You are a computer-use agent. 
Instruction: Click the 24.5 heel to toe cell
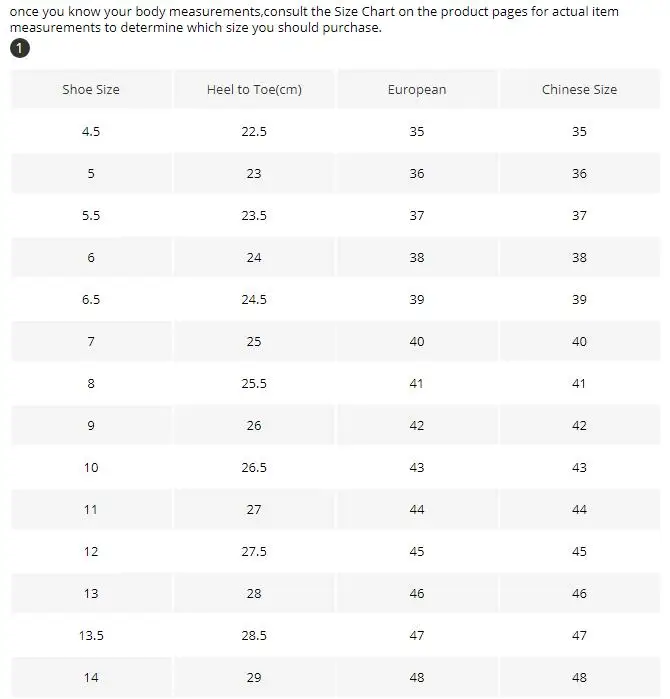[x=254, y=299]
